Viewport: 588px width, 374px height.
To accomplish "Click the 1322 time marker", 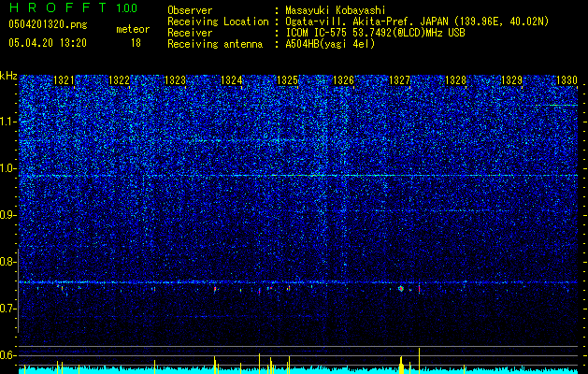I will point(119,80).
